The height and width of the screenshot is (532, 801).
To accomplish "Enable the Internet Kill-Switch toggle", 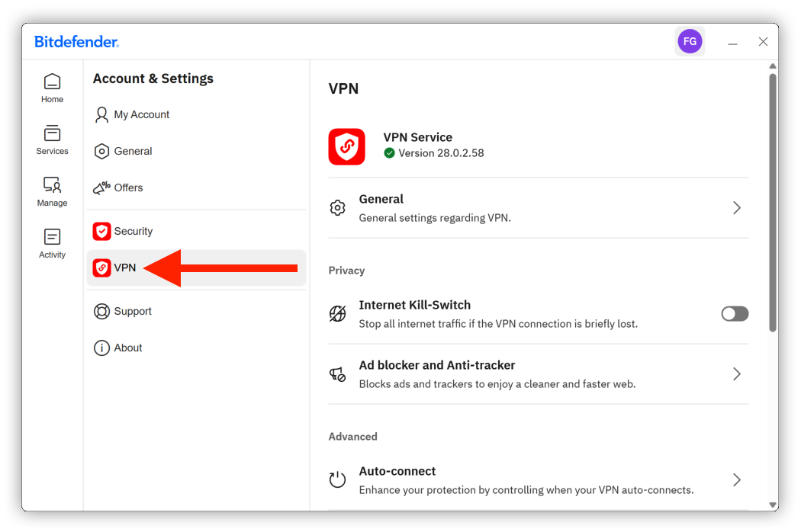I will (x=735, y=313).
